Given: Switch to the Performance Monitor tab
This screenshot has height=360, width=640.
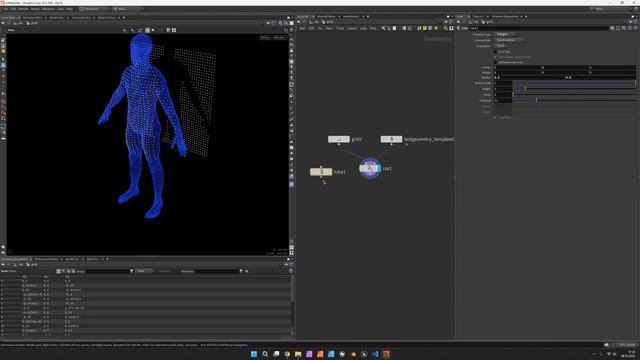Looking at the screenshot, I should pyautogui.click(x=47, y=259).
